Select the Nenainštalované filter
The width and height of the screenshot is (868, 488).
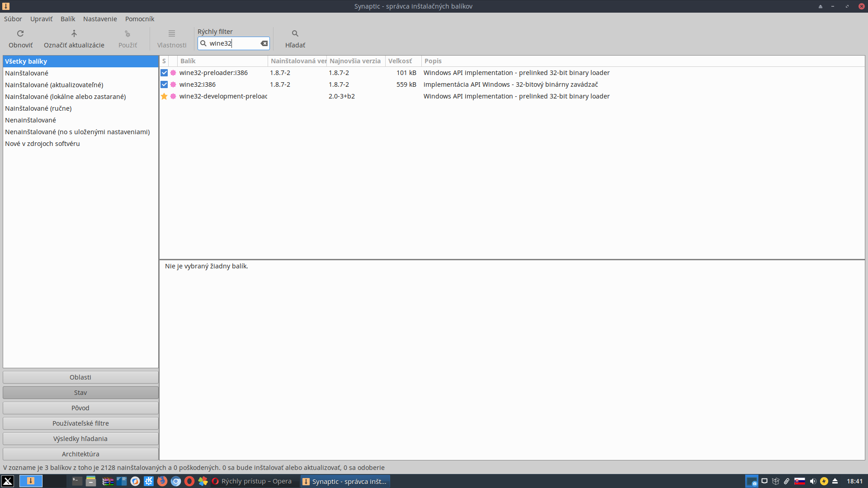pyautogui.click(x=80, y=120)
